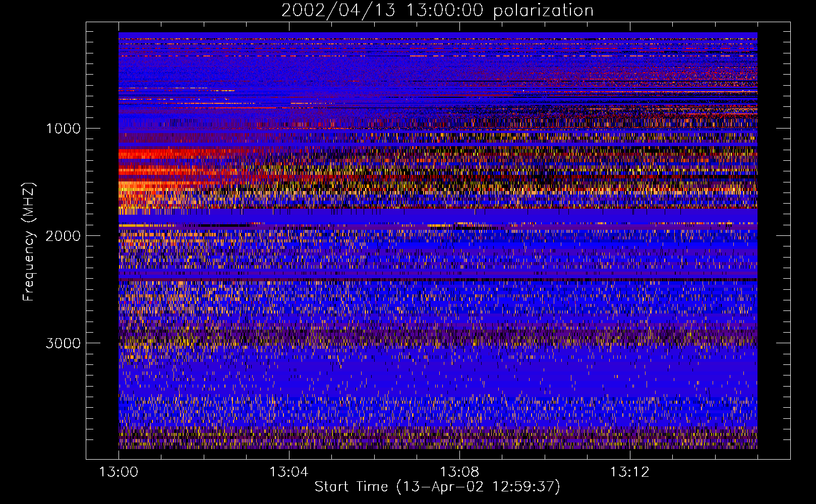
Task: Click the 13:08 time tick label
Action: pyautogui.click(x=459, y=472)
